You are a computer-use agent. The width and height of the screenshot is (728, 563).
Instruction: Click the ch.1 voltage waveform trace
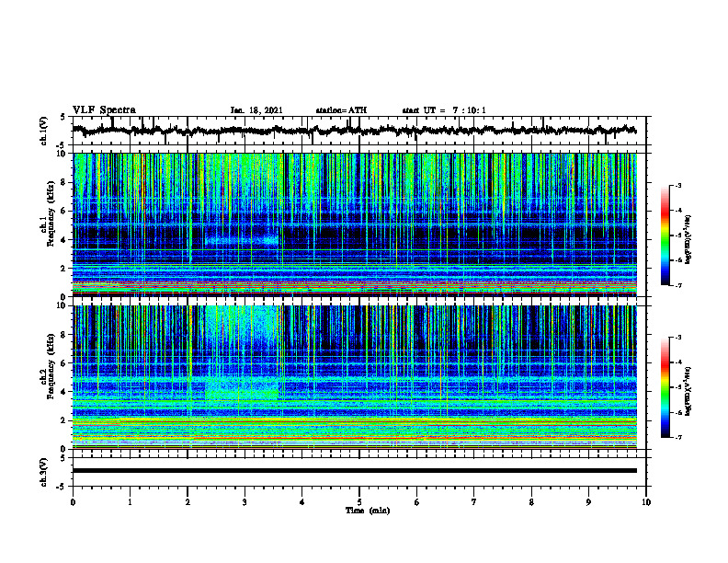[355, 131]
